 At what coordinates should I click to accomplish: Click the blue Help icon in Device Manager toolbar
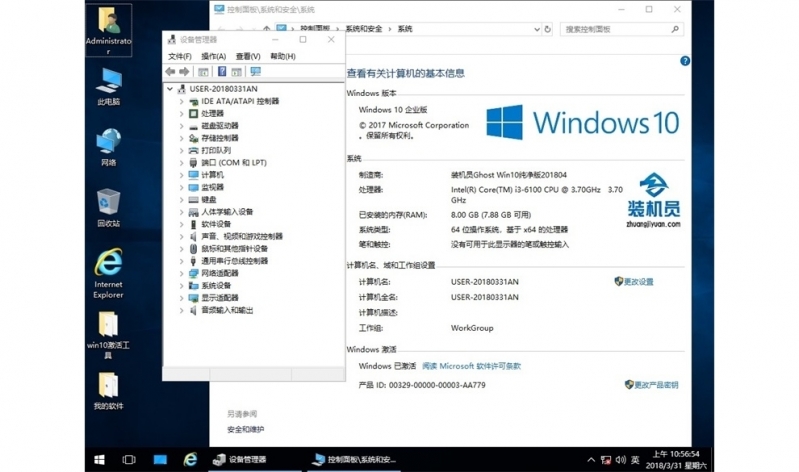pyautogui.click(x=221, y=72)
